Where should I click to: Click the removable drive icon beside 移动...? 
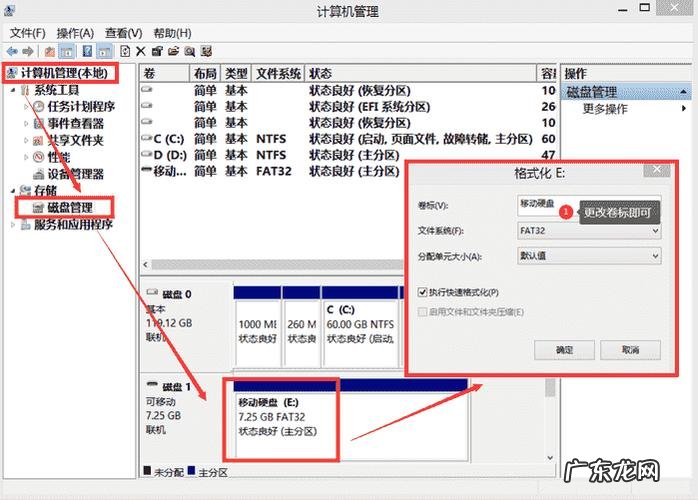[146, 170]
